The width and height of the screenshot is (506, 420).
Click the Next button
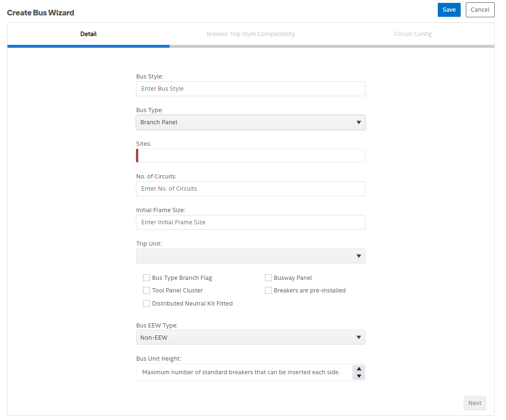pyautogui.click(x=475, y=403)
